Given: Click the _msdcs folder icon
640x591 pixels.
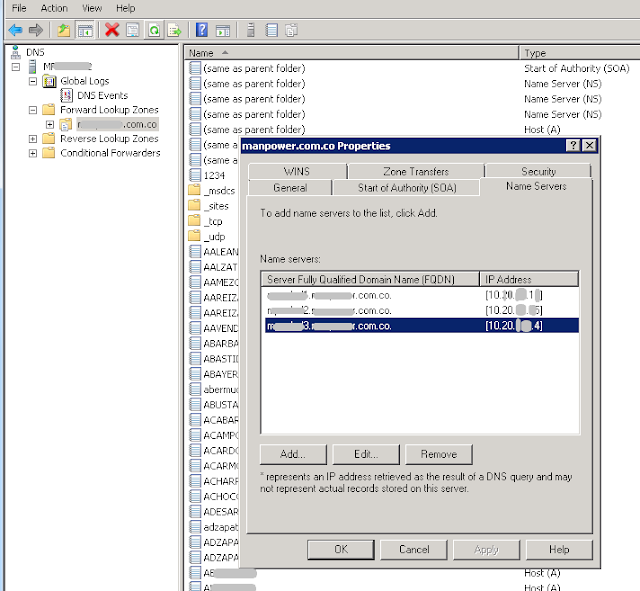Looking at the screenshot, I should point(195,190).
